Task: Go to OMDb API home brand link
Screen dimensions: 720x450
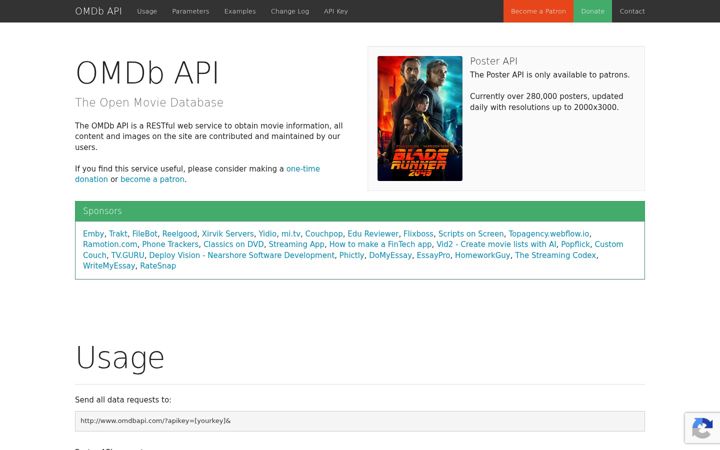Action: (98, 11)
